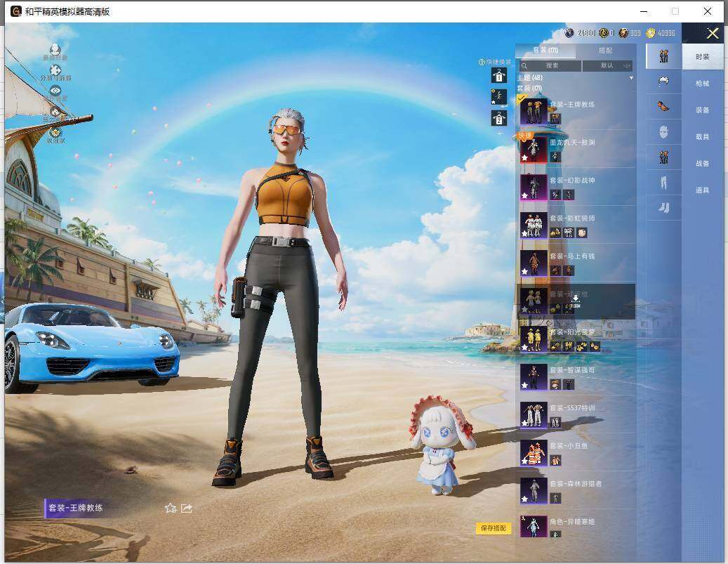Viewport: 728px width, 564px height.
Task: Open the headwear category icon in sidebar
Action: click(x=663, y=81)
